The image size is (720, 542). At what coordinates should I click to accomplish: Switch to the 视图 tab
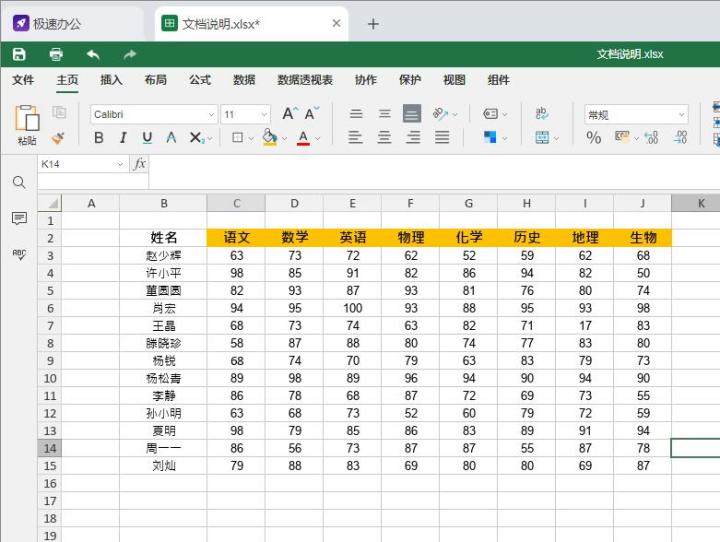[454, 80]
